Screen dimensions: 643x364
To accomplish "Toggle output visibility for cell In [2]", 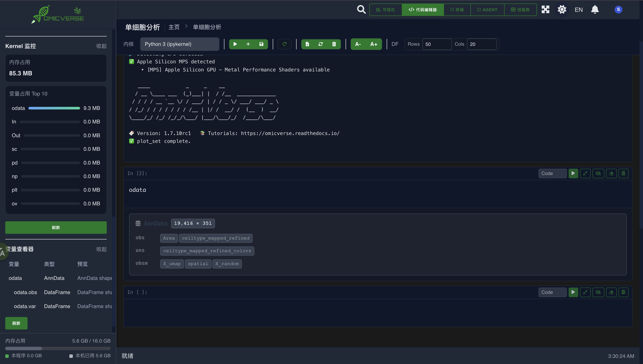I will [x=598, y=173].
